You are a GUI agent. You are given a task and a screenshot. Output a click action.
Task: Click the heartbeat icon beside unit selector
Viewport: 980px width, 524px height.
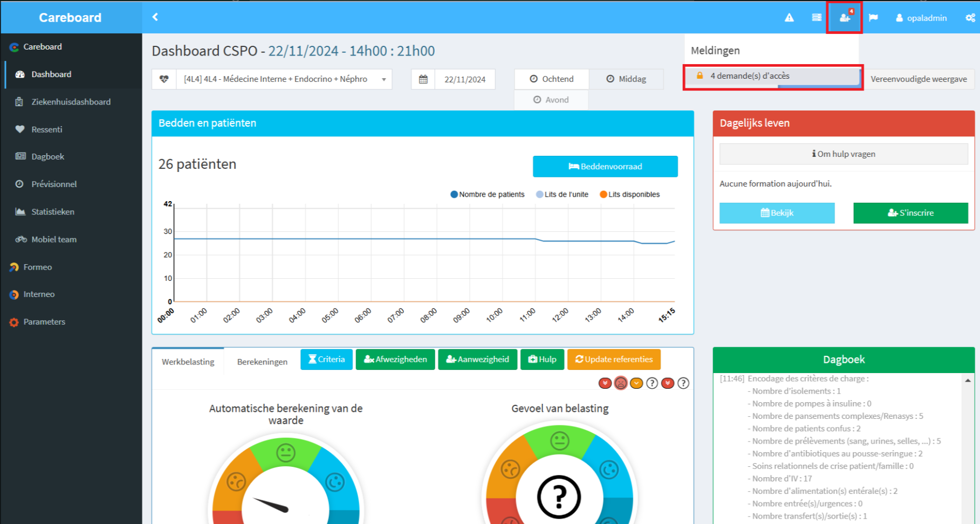coord(164,79)
